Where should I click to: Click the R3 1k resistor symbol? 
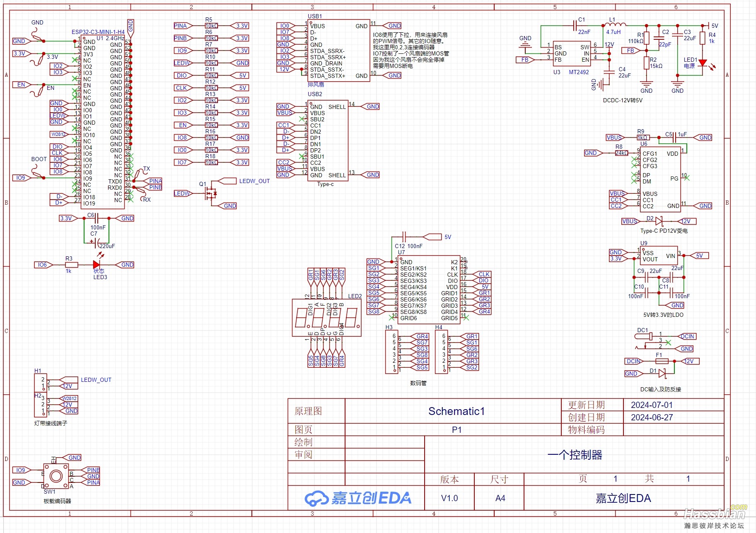click(x=71, y=265)
